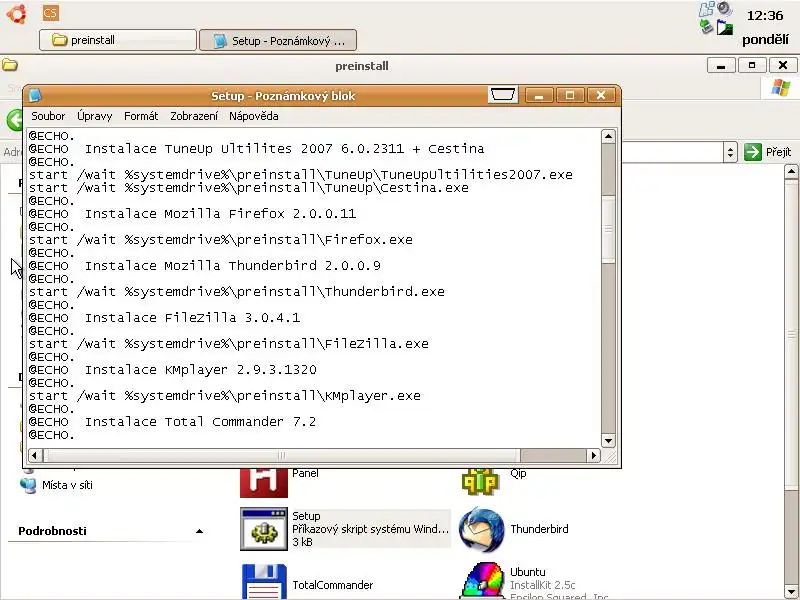Click the pondělí day label
The height and width of the screenshot is (600, 800).
[x=765, y=40]
